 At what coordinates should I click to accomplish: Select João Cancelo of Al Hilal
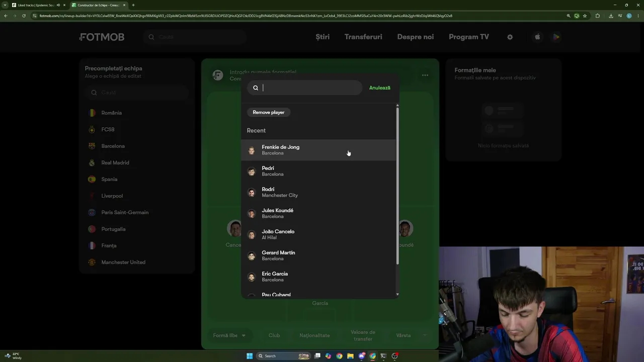point(319,234)
